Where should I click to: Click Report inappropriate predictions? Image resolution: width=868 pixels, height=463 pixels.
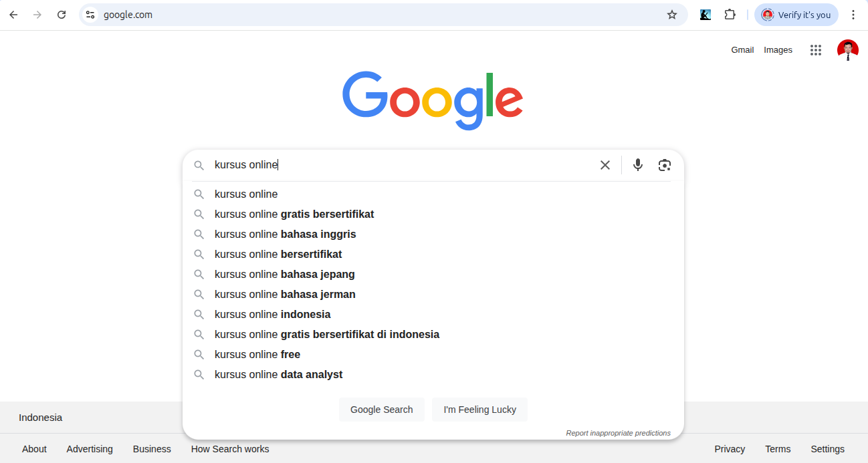tap(618, 433)
